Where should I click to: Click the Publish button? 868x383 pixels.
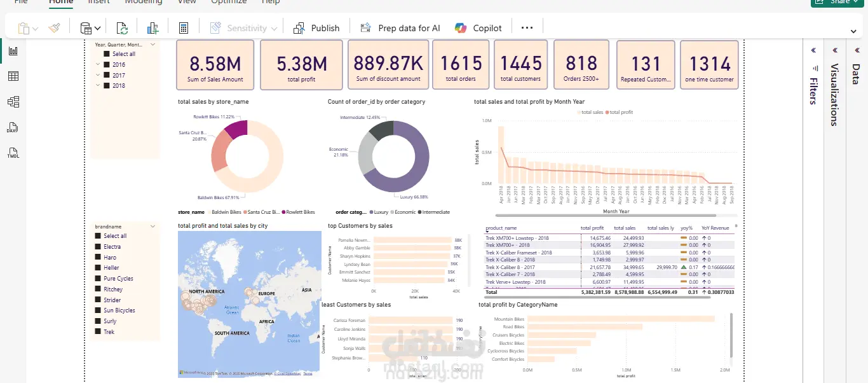pos(316,28)
